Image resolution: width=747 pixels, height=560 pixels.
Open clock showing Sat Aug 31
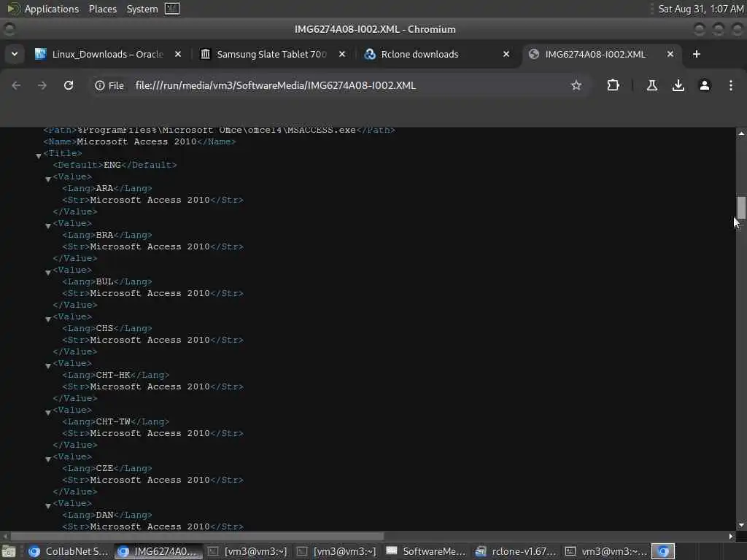[701, 9]
